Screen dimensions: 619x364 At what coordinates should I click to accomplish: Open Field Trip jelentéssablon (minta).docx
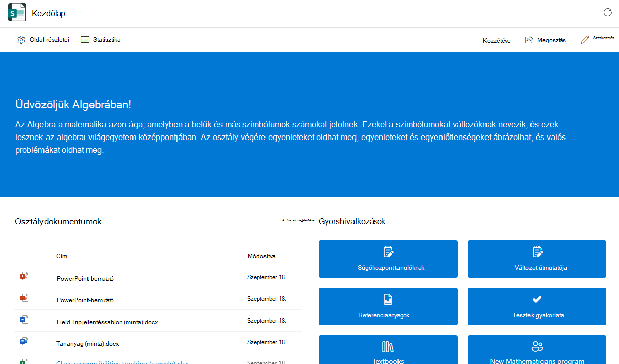107,322
